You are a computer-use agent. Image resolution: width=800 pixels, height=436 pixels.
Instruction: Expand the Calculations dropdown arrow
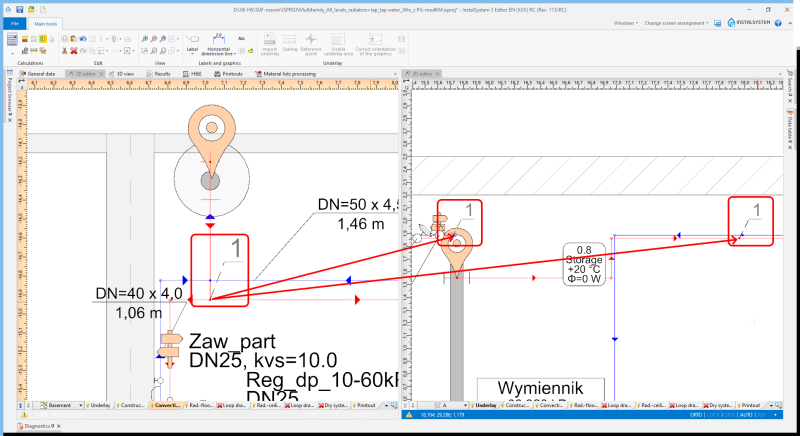click(12, 53)
